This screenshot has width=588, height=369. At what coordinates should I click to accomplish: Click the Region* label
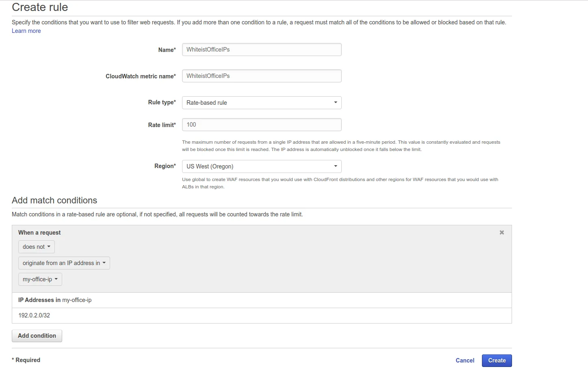(165, 166)
